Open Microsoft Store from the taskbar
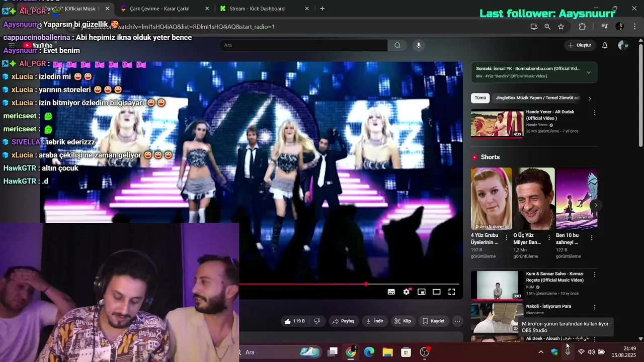Viewport: 644px width, 362px height. 406,352
